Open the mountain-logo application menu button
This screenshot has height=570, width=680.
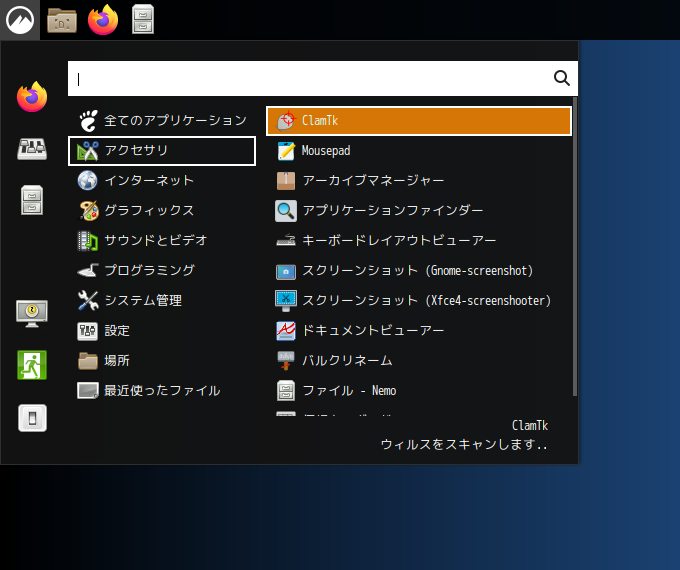20,20
